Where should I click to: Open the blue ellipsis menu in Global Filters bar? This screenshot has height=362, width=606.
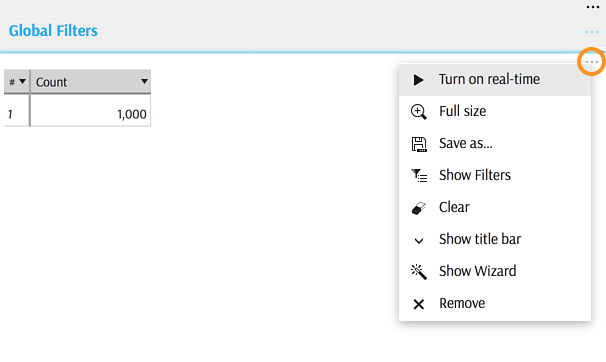[592, 32]
